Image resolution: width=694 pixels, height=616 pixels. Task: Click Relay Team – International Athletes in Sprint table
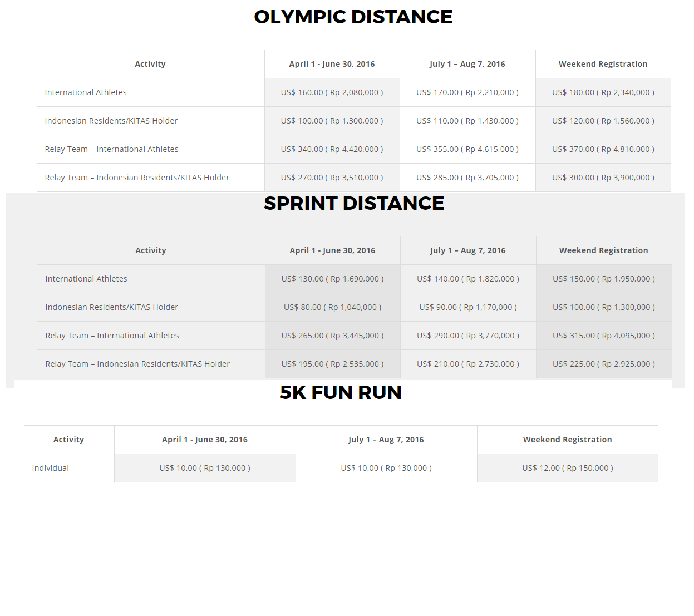(x=112, y=336)
